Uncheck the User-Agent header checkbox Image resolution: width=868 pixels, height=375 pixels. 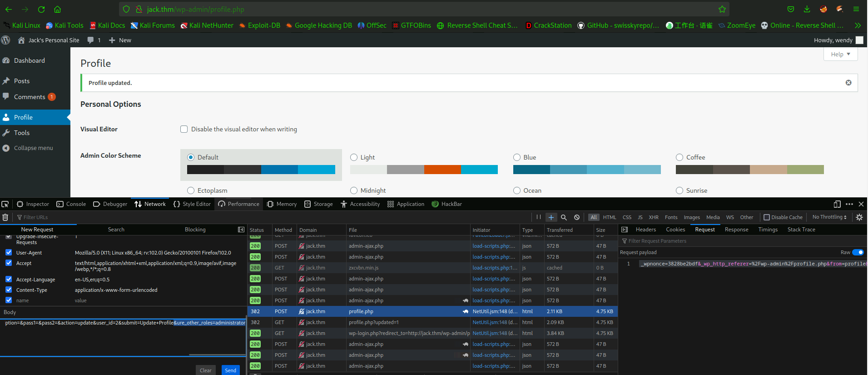[x=9, y=252]
